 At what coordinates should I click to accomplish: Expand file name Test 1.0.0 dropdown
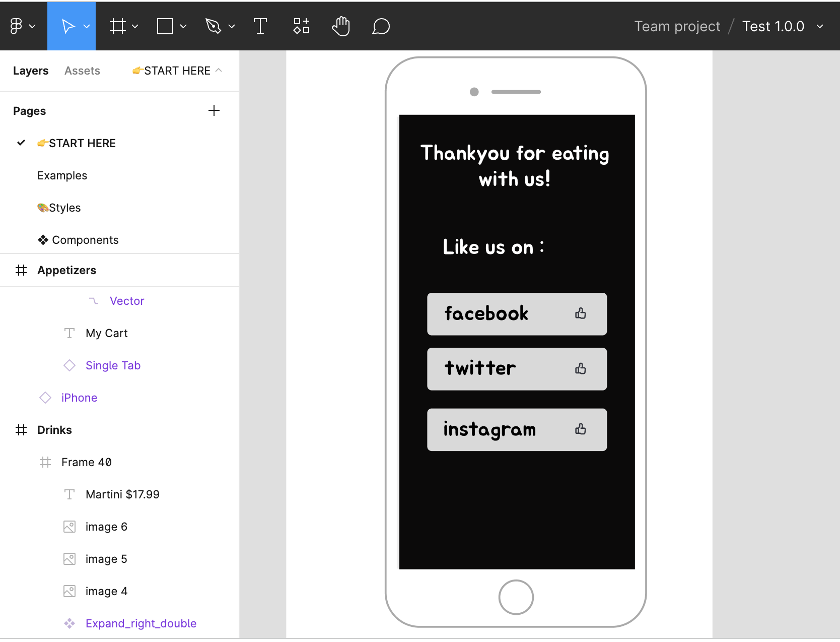tap(820, 26)
